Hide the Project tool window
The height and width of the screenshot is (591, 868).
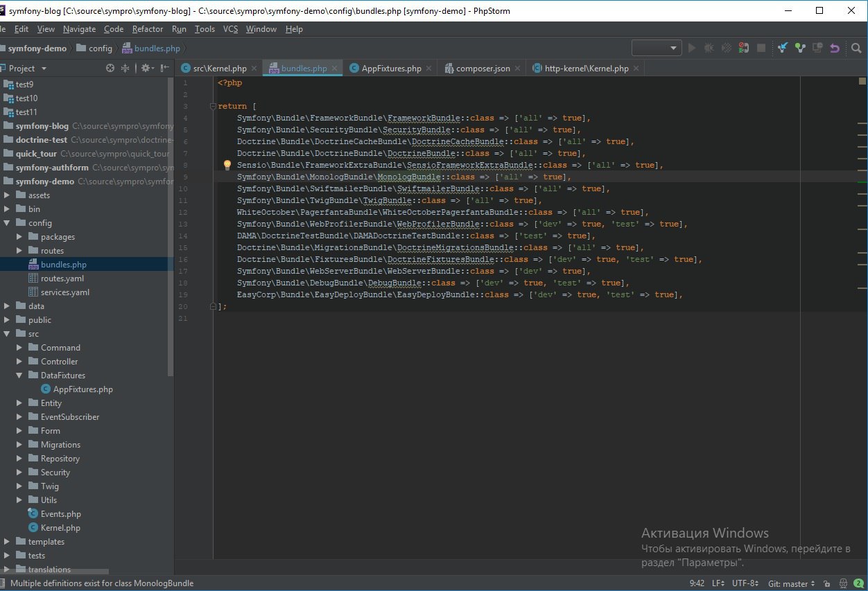coord(164,68)
